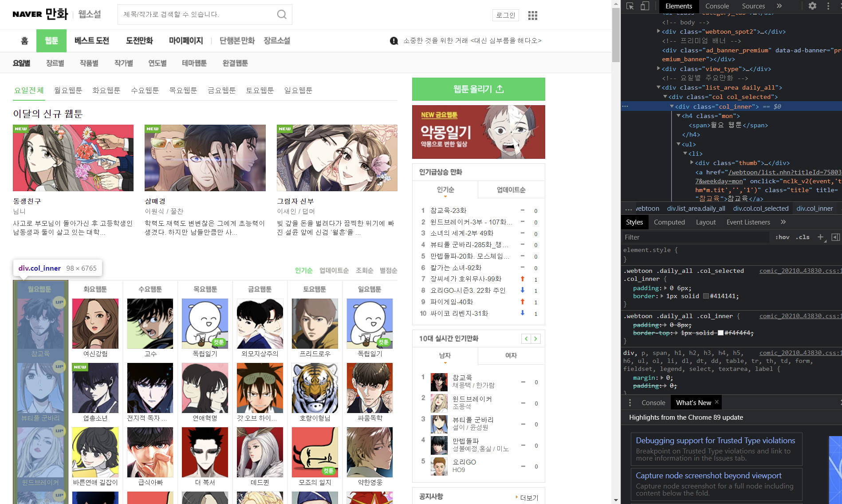Open DevTools settings gear

(x=812, y=6)
